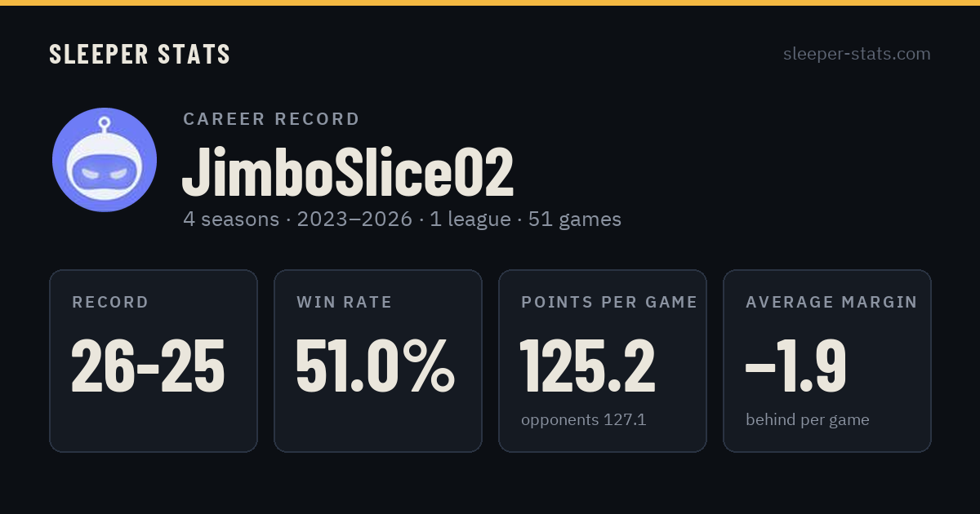Screen dimensions: 980x514
Task: Click the 26-25 record value
Action: [x=148, y=366]
